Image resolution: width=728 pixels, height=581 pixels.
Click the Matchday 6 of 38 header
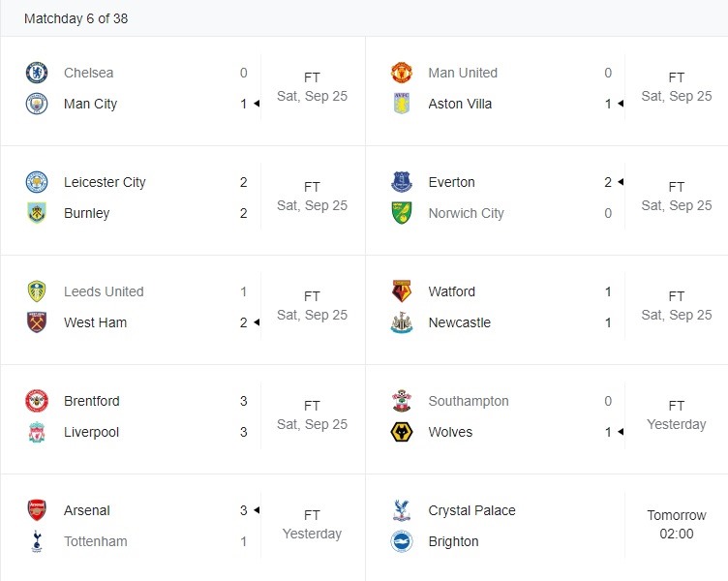[x=76, y=18]
